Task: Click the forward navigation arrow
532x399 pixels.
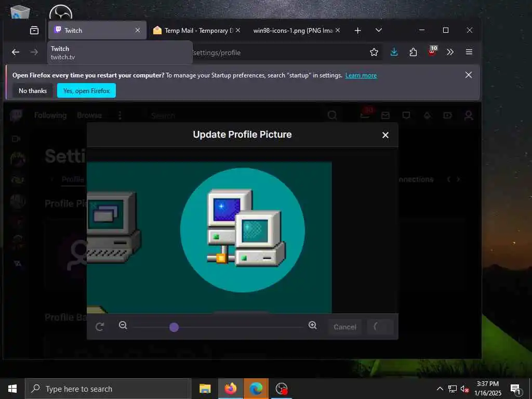Action: coord(34,52)
